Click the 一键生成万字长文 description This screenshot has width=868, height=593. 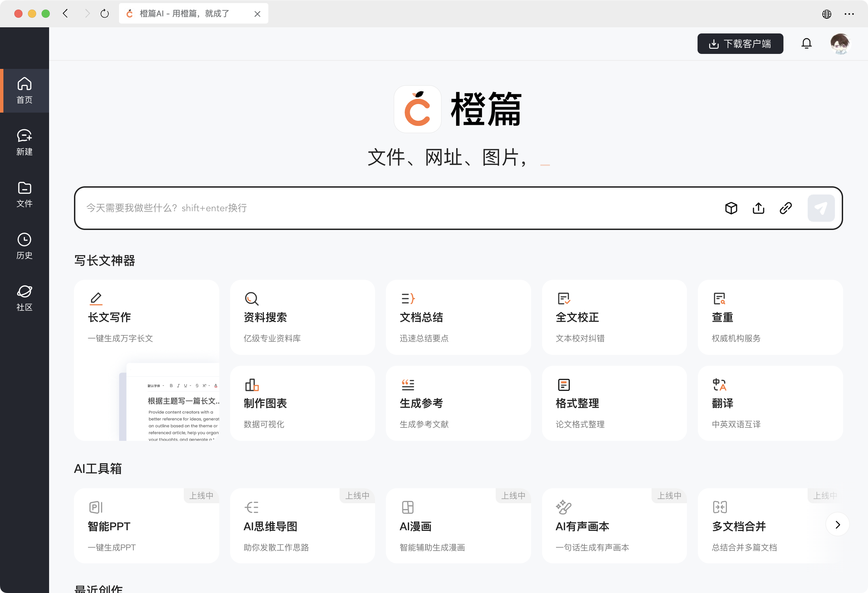(x=120, y=338)
